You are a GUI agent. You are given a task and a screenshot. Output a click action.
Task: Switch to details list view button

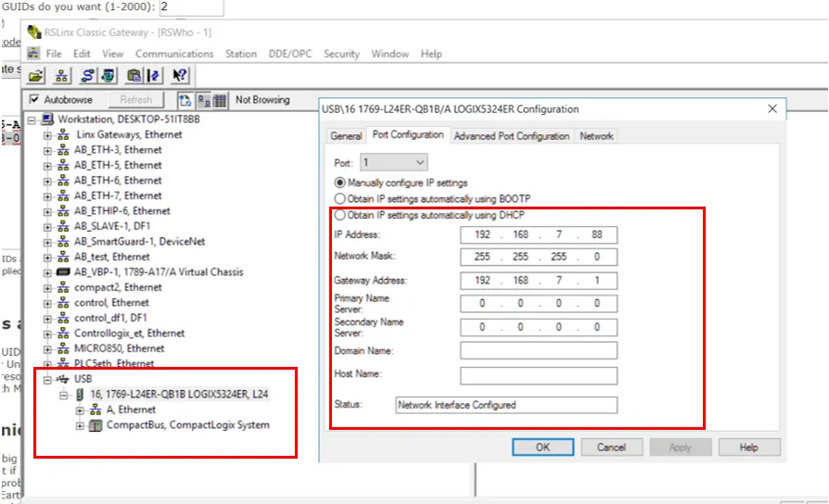coord(220,100)
